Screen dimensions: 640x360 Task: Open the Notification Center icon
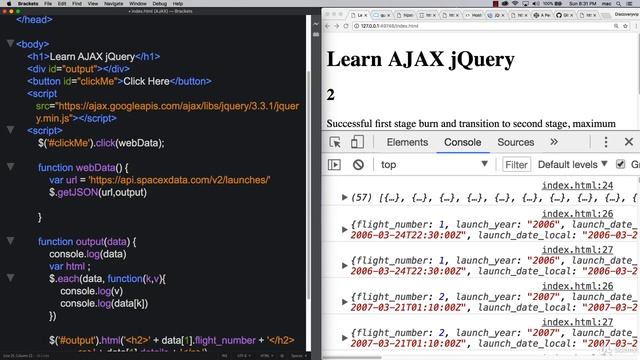click(x=630, y=3)
